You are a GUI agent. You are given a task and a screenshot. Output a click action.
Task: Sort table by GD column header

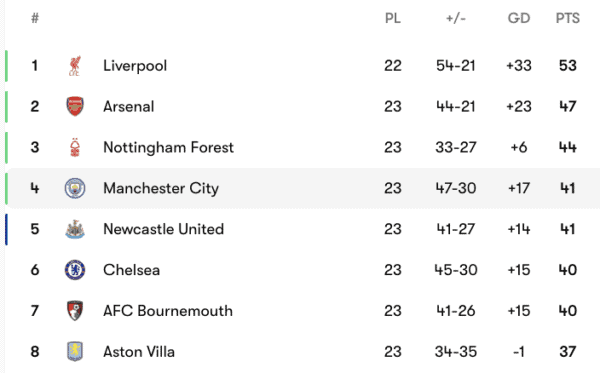coord(519,18)
